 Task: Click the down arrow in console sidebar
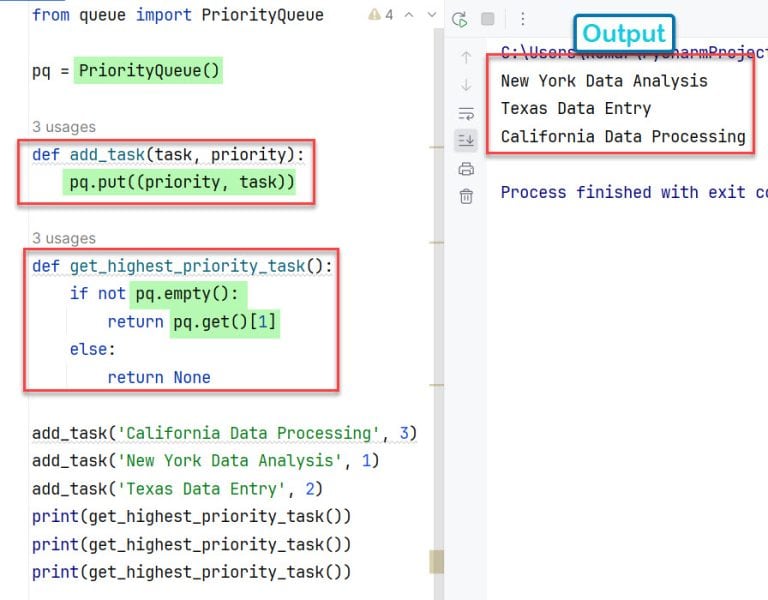click(466, 85)
